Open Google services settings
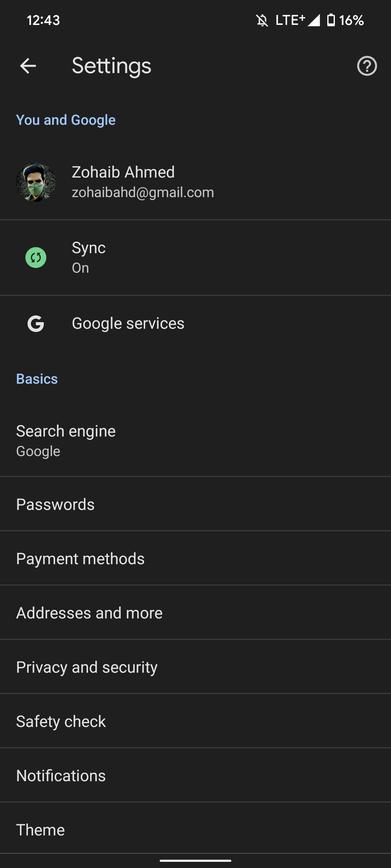This screenshot has height=868, width=391. pos(195,324)
